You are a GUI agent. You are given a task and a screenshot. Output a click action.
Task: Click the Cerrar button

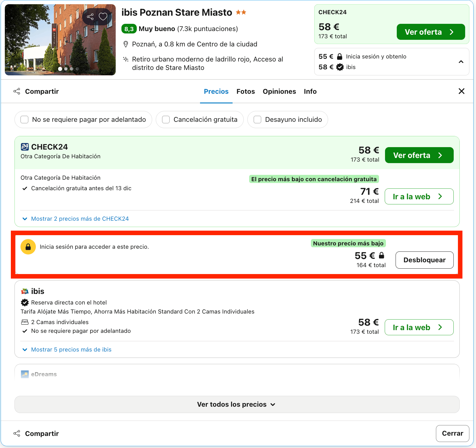point(453,434)
